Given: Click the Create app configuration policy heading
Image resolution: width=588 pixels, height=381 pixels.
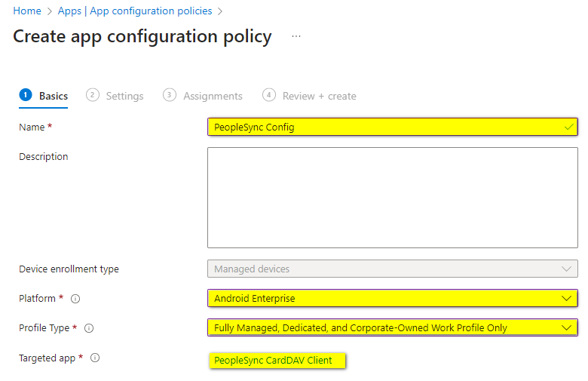Looking at the screenshot, I should coord(142,37).
